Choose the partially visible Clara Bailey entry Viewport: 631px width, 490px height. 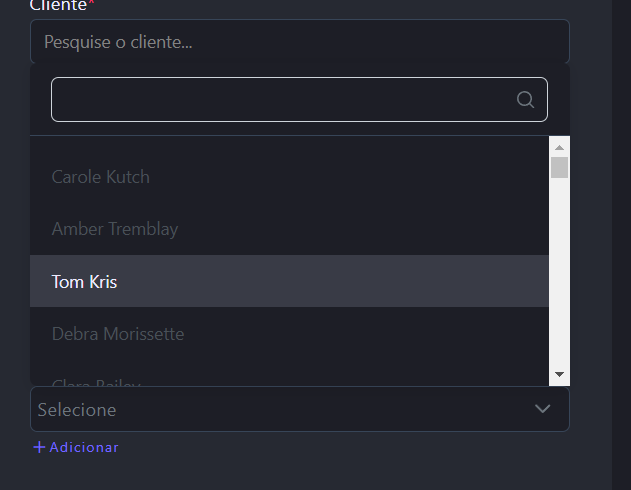click(96, 382)
